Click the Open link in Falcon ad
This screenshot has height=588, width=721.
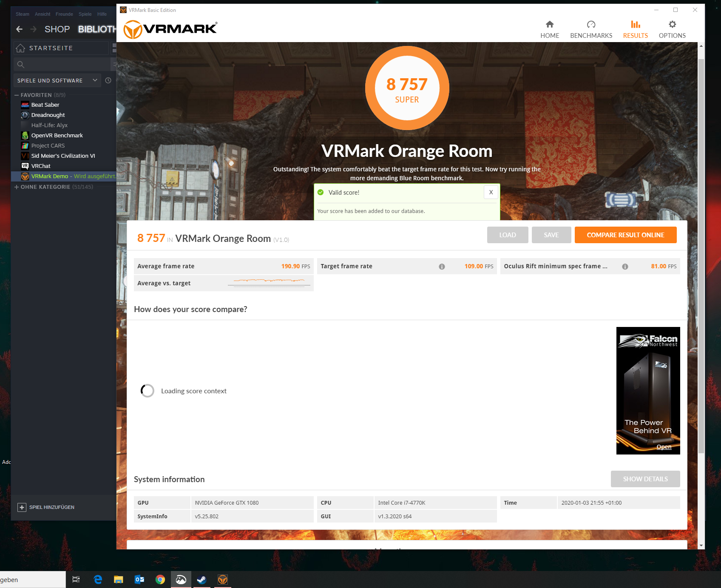click(664, 447)
